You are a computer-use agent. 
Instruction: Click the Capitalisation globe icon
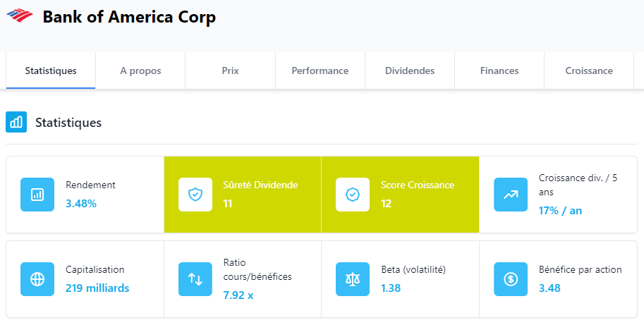[x=37, y=279]
